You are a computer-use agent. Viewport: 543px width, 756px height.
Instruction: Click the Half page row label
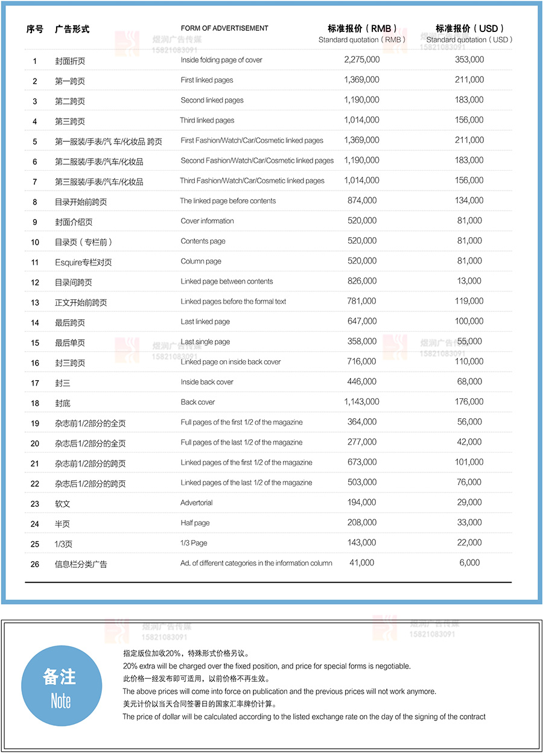195,523
